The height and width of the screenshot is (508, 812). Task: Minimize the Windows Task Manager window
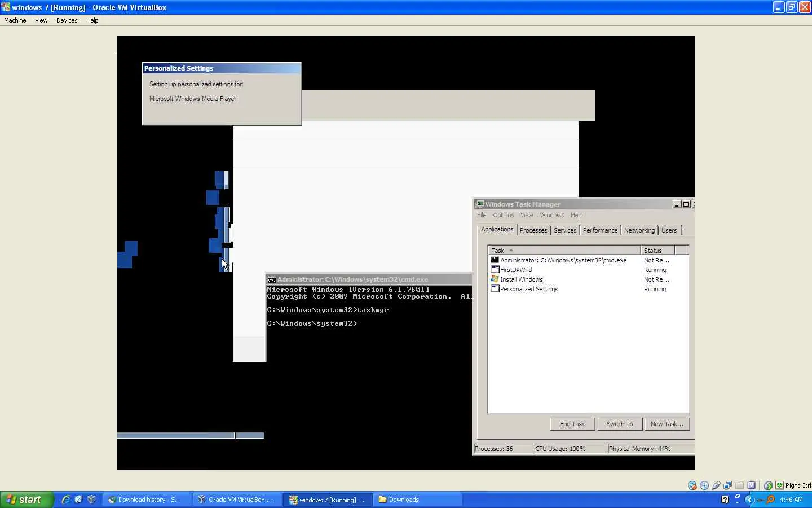click(677, 204)
